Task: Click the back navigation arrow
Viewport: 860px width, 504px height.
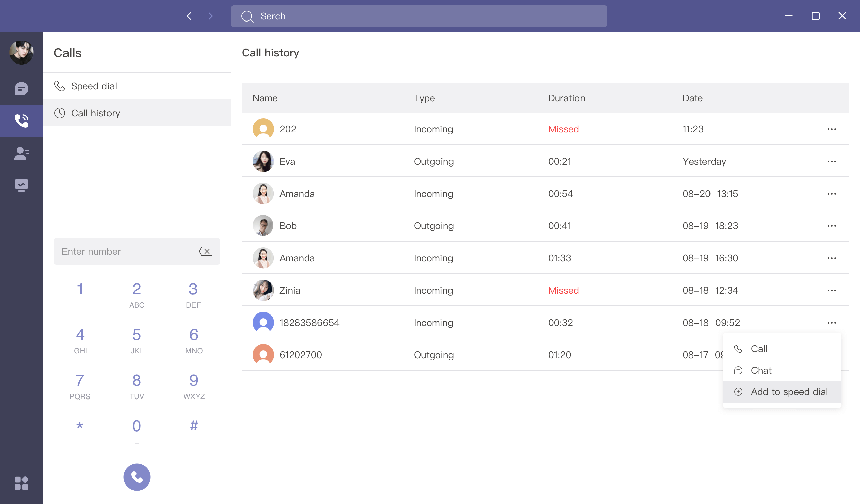Action: [x=189, y=16]
